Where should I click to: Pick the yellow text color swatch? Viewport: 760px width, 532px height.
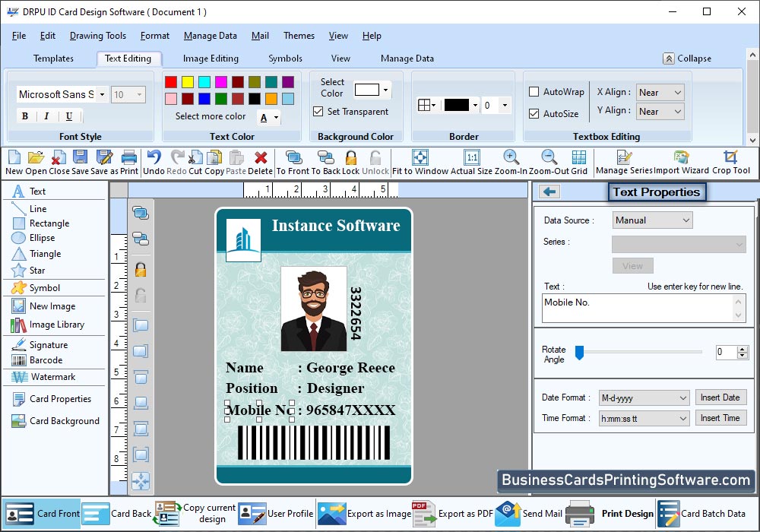click(188, 82)
